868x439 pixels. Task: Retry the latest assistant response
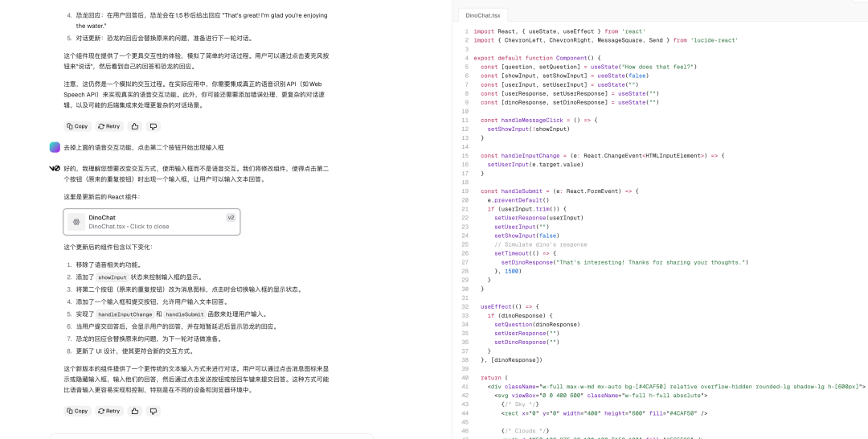click(x=108, y=411)
